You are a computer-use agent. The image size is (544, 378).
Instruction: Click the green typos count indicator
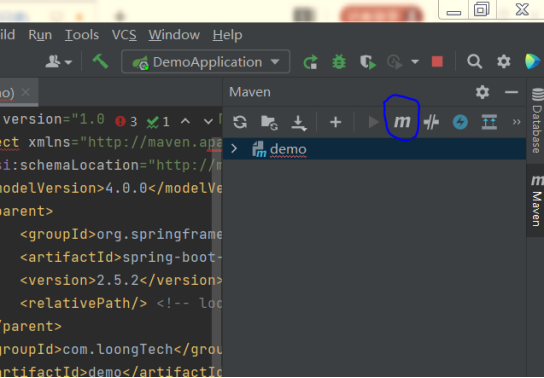coord(158,121)
